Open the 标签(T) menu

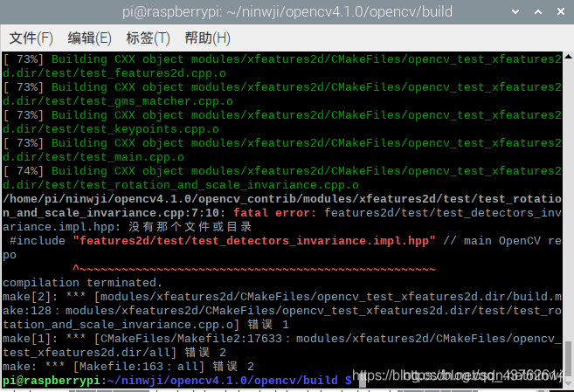coord(149,38)
